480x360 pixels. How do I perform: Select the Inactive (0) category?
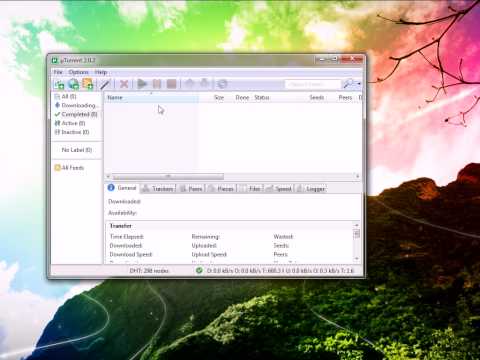(x=72, y=132)
